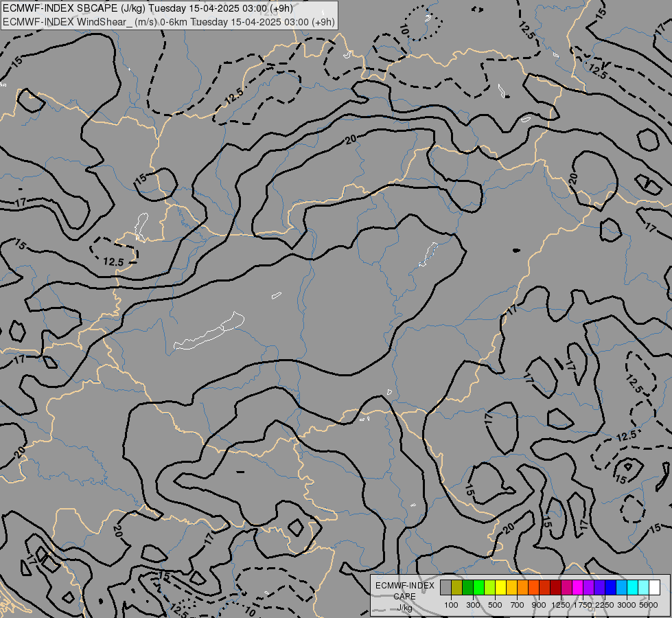Select the bright green legend swatch

[478, 588]
